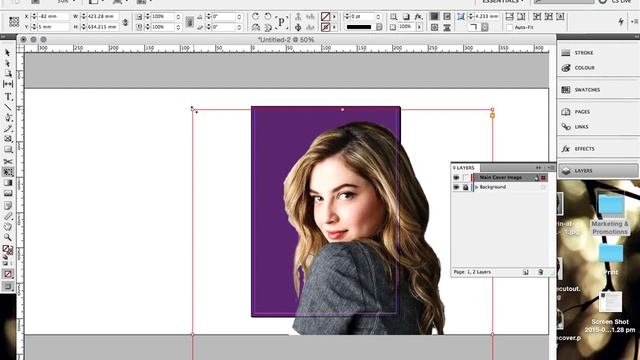This screenshot has width=640, height=360.
Task: Click the Fill and Stroke swatch in toolbox
Action: coord(7,249)
